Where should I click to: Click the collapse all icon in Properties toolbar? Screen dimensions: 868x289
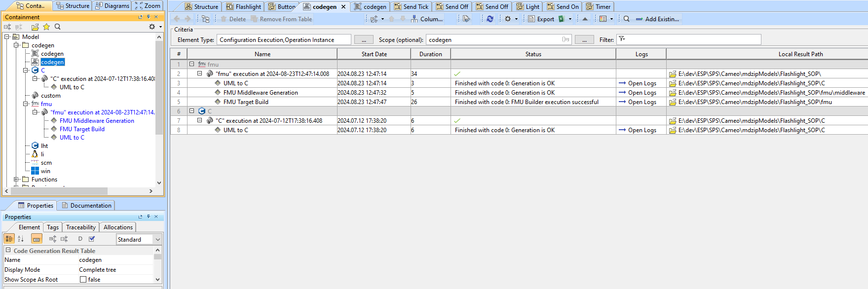64,239
